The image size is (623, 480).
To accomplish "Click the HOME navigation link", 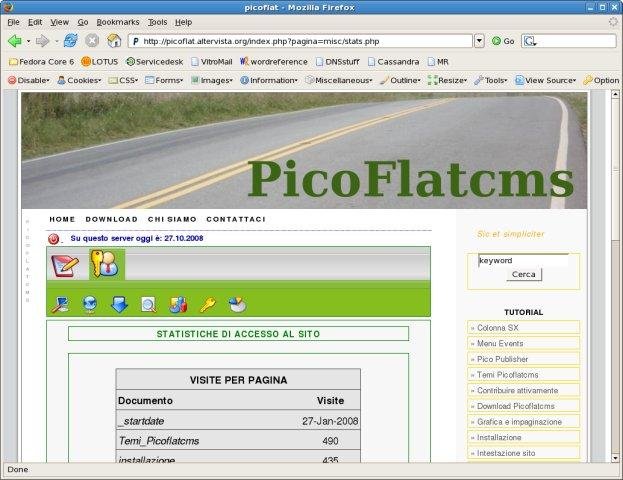I will coord(62,219).
